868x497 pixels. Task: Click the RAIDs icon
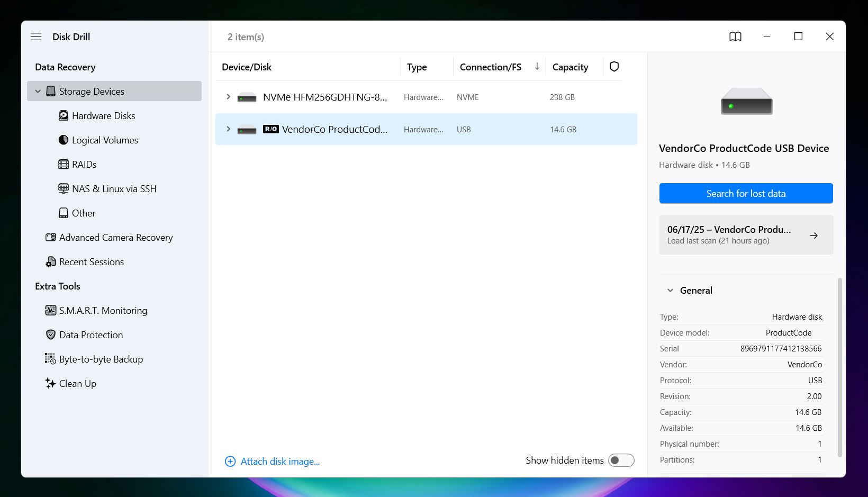(64, 164)
